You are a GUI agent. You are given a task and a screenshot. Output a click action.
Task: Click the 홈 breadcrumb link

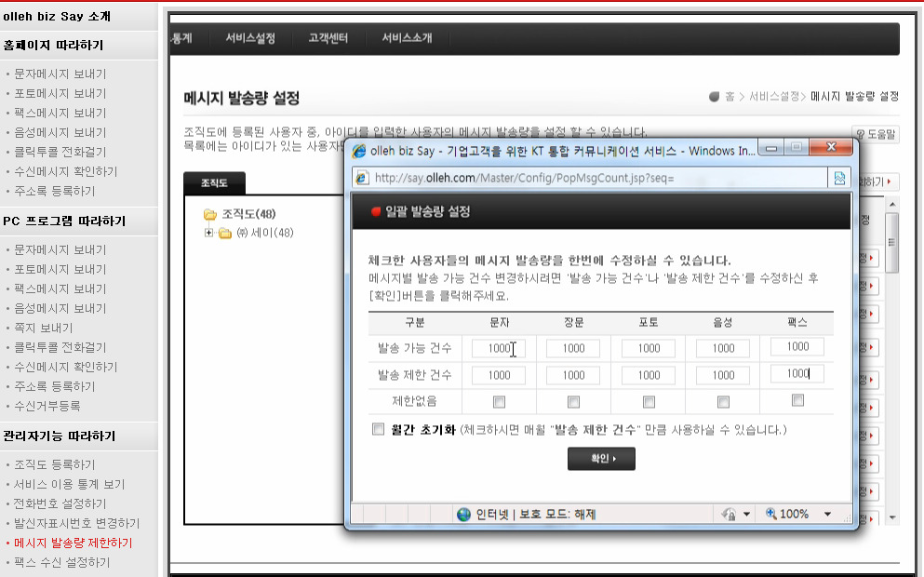730,96
